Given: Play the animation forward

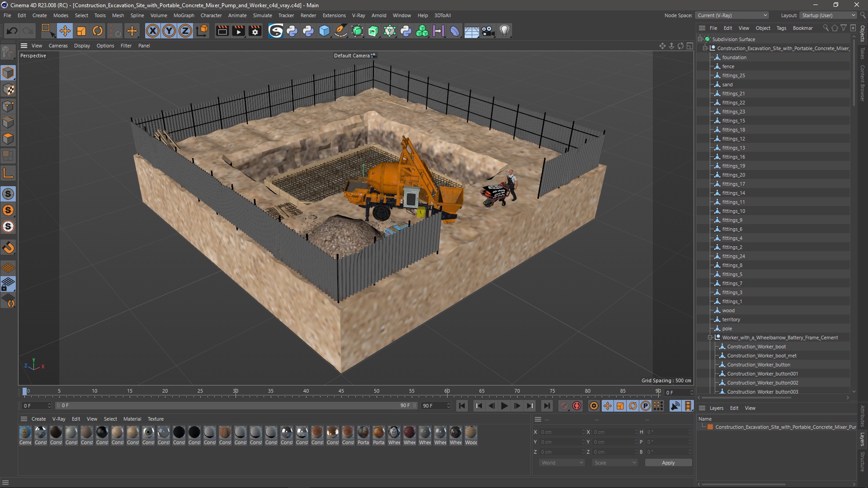Looking at the screenshot, I should 504,406.
